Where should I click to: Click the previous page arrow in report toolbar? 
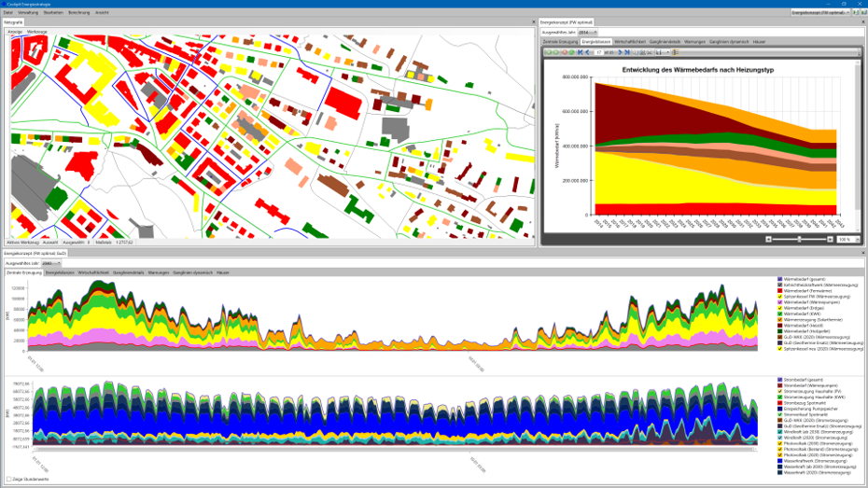[x=587, y=52]
